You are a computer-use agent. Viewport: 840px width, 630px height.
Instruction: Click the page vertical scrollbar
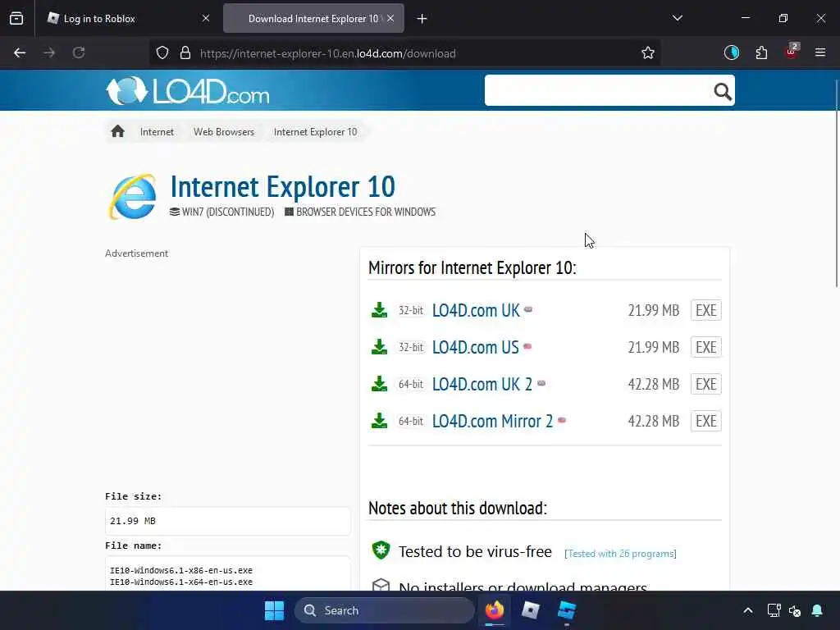click(836, 184)
